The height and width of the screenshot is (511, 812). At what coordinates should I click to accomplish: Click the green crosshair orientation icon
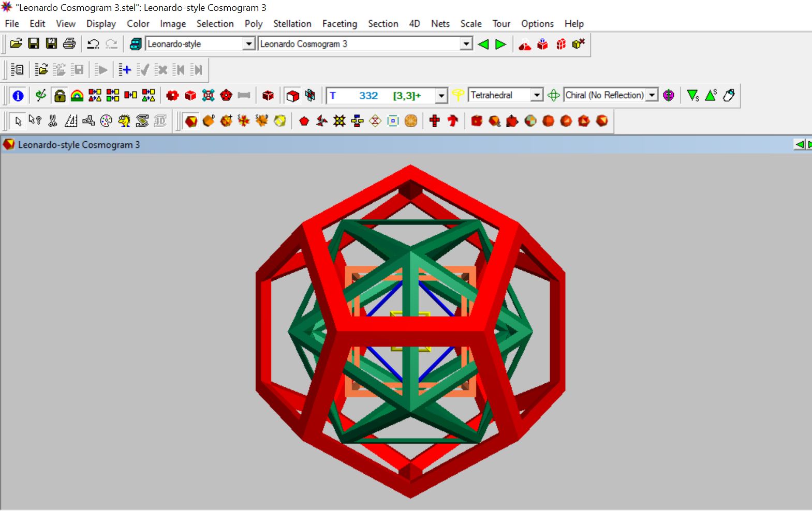point(554,95)
